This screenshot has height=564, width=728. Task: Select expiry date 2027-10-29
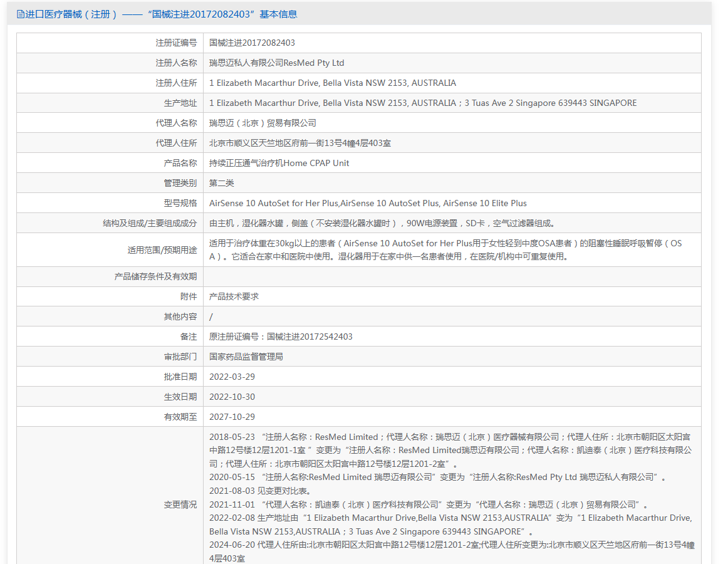(x=232, y=417)
